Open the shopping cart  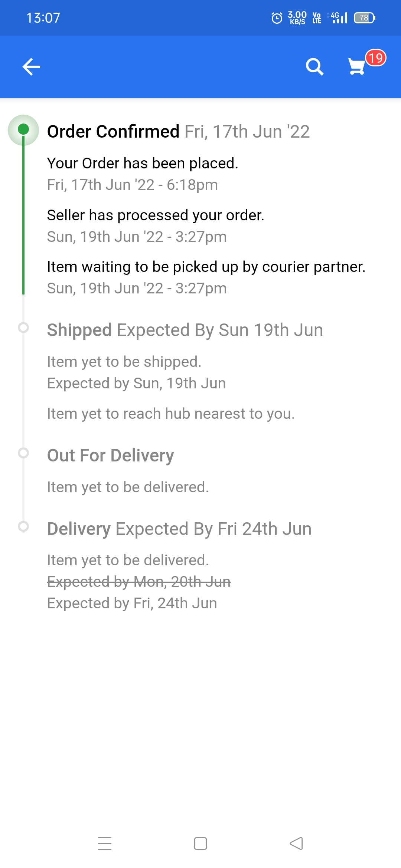pyautogui.click(x=356, y=67)
